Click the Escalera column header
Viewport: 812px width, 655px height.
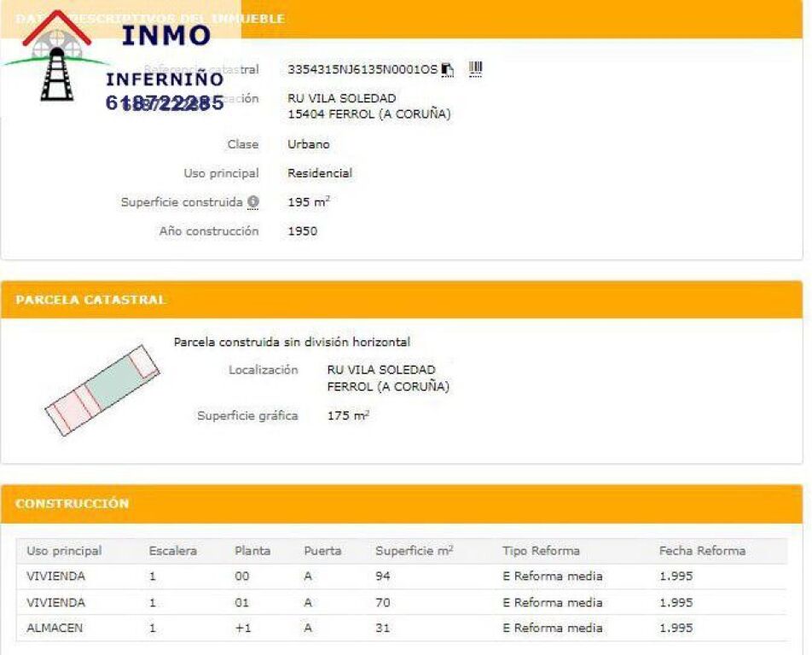[x=173, y=551]
